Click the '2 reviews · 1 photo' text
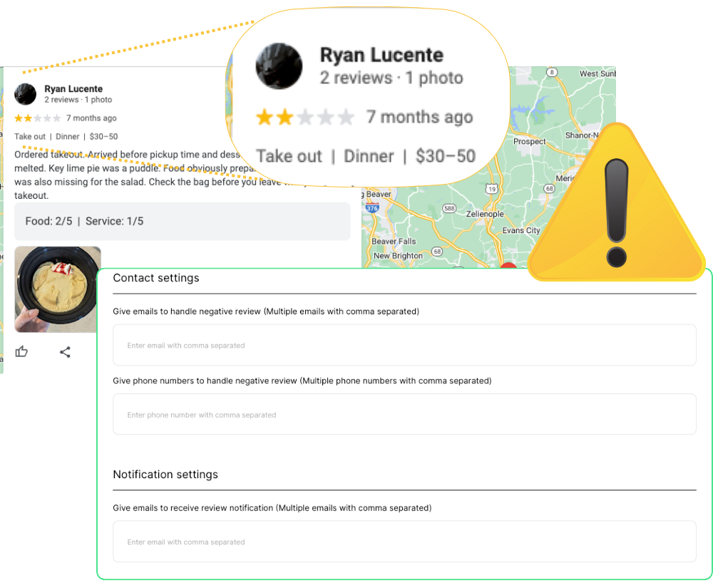 tap(78, 100)
